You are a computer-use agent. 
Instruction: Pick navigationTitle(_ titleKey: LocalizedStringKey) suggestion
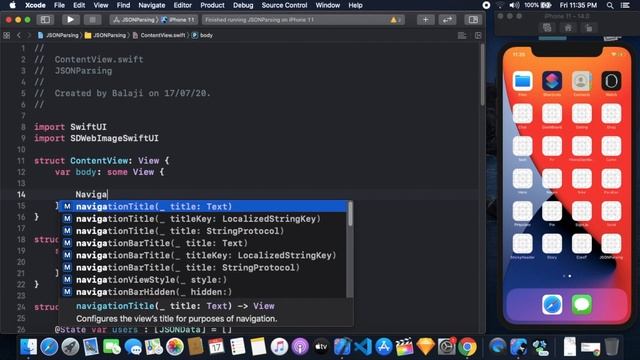point(203,219)
